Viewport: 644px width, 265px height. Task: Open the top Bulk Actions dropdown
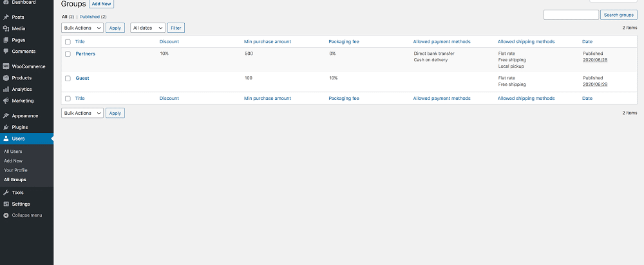coord(82,28)
